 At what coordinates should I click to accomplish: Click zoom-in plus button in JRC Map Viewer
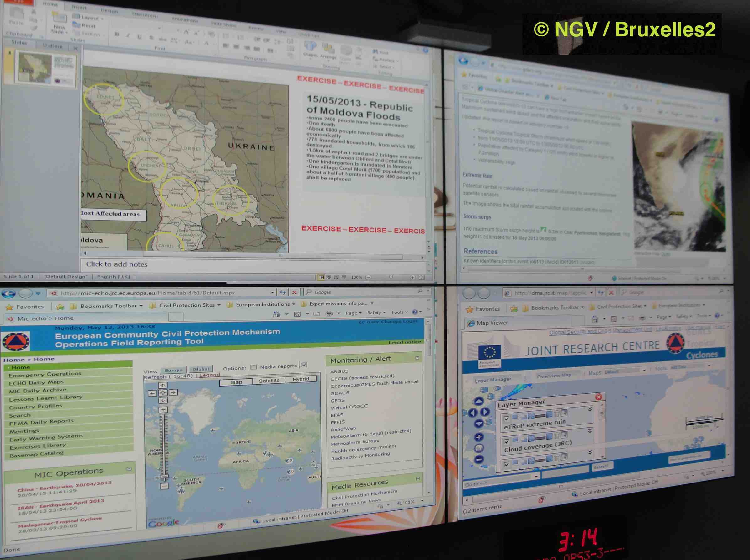pos(479,437)
